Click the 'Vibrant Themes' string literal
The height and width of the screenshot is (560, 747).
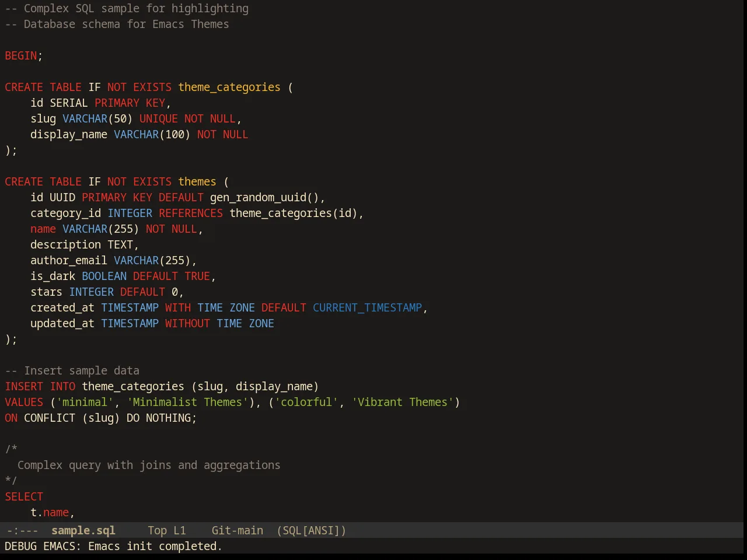[x=403, y=402]
